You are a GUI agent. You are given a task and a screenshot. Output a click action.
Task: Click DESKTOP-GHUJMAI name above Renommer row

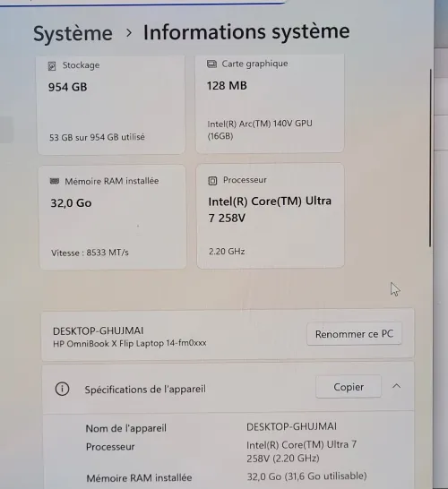pyautogui.click(x=99, y=330)
